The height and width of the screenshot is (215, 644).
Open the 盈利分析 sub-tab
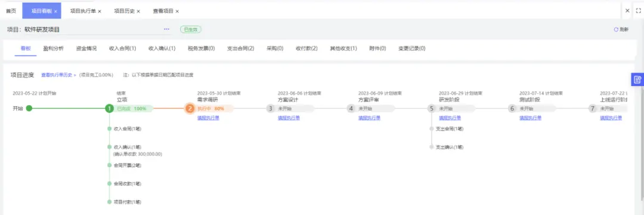54,48
